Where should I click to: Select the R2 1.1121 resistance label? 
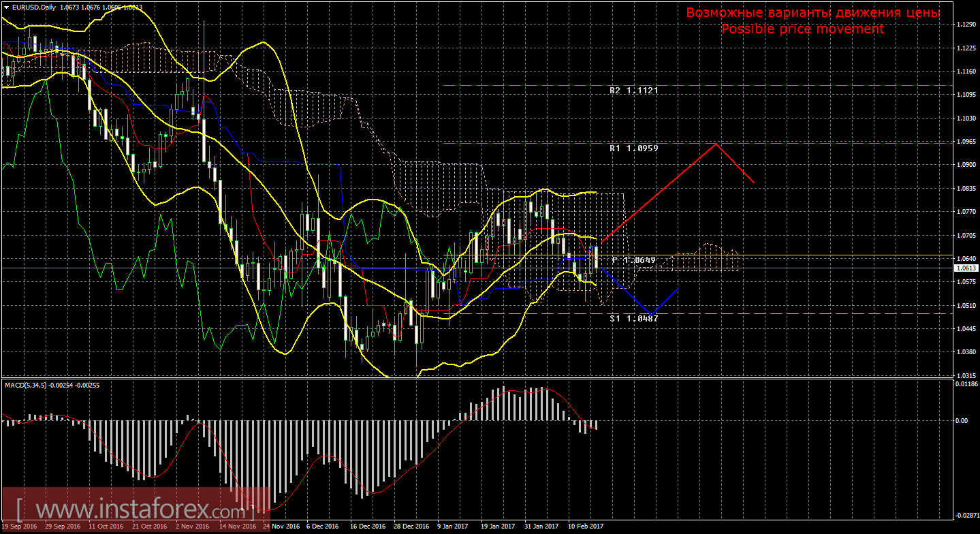(634, 90)
